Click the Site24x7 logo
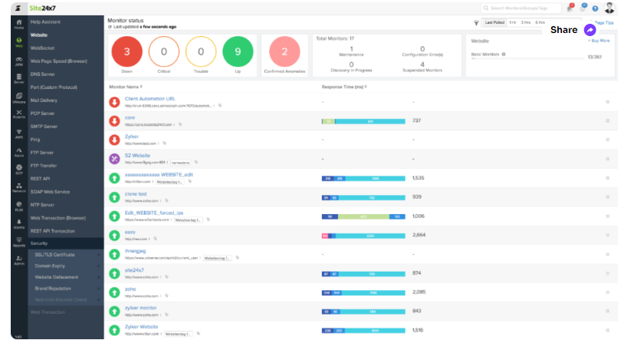The image size is (644, 350). pyautogui.click(x=43, y=8)
